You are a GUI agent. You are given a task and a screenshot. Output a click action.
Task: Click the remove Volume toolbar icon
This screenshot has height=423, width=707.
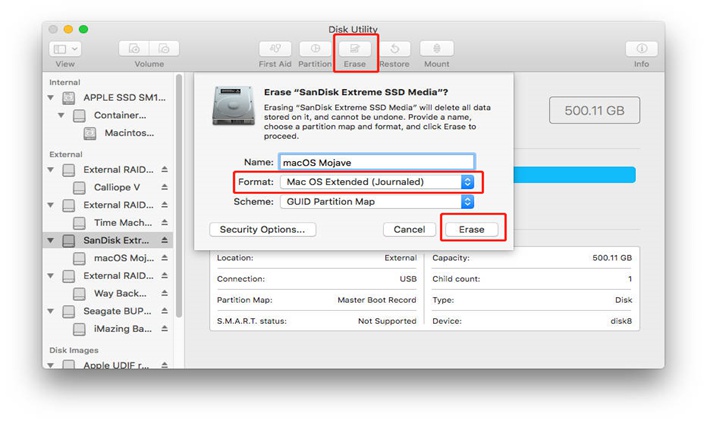(164, 49)
